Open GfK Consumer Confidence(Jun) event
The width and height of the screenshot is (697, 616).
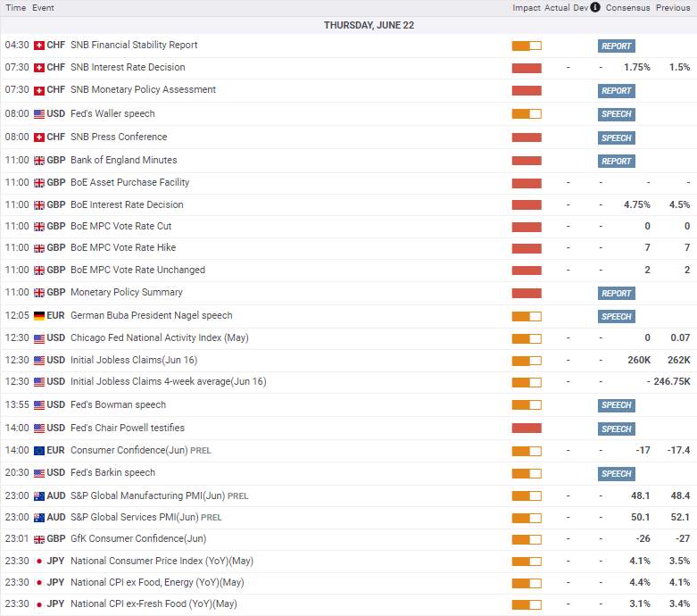pos(138,538)
